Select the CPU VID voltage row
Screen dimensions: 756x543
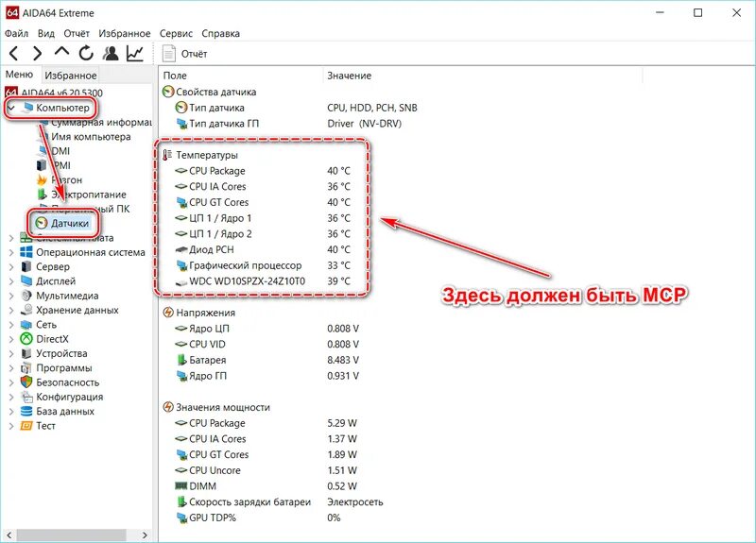(x=266, y=344)
